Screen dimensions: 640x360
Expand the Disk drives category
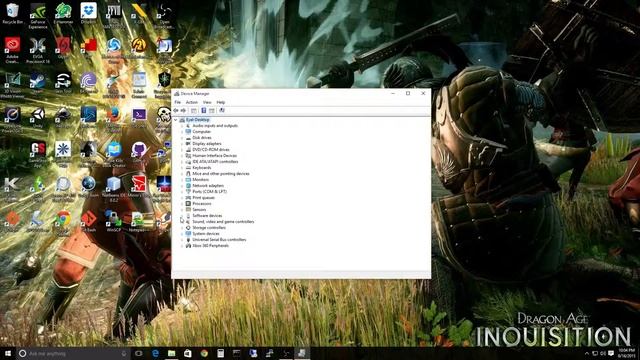[182, 138]
